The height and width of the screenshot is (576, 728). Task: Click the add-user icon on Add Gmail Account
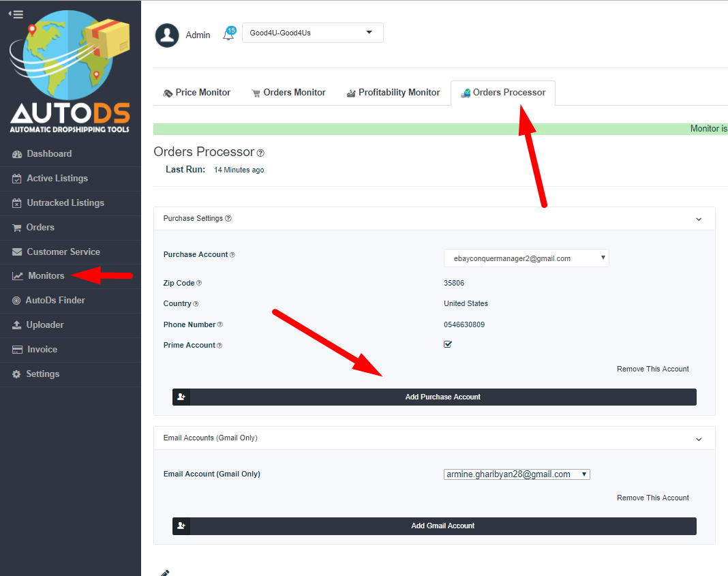tap(181, 526)
